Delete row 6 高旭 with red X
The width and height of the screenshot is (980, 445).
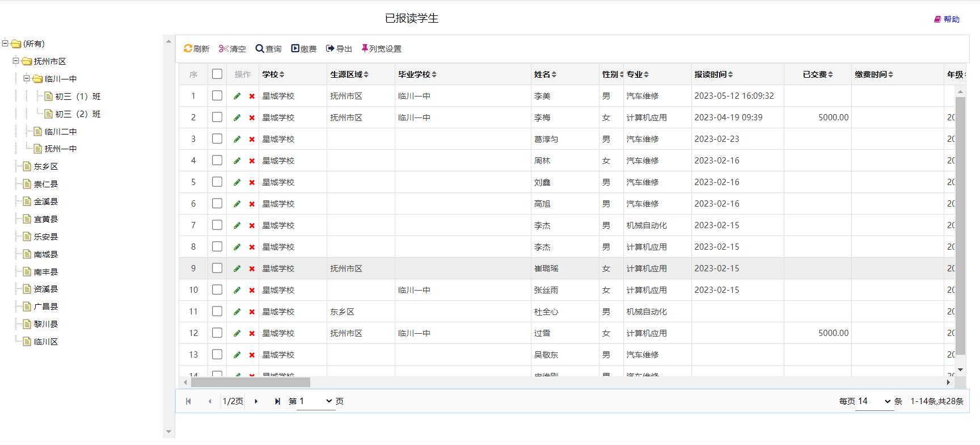click(252, 204)
